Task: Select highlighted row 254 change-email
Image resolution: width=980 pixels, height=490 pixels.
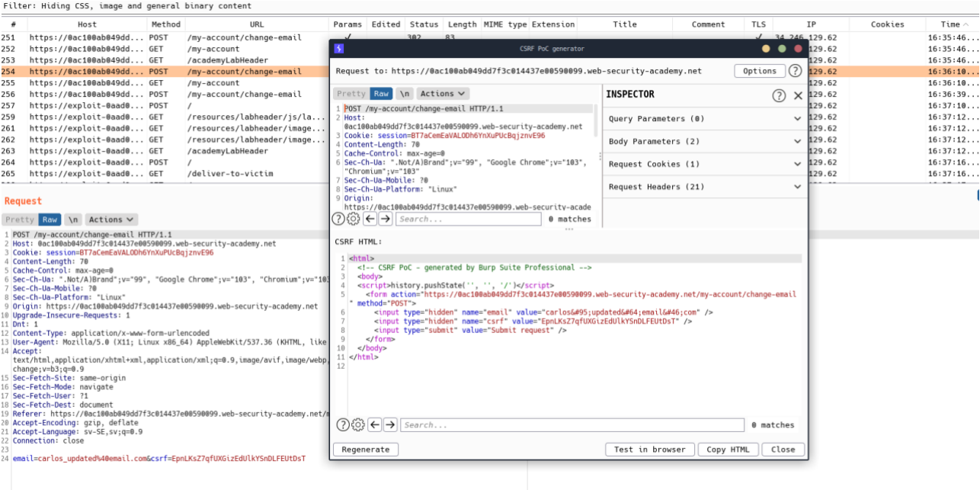Action: [x=165, y=72]
